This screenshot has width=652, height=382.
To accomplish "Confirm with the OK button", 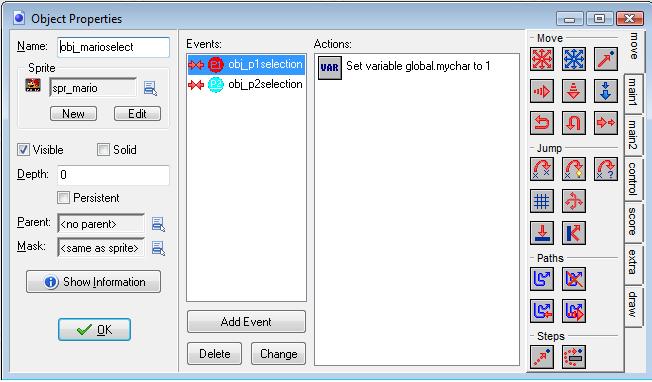I will tap(94, 330).
